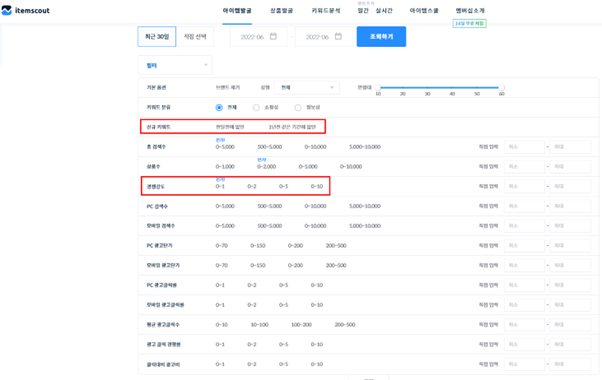The width and height of the screenshot is (602, 380).
Task: Open the end date calendar icon
Action: click(338, 36)
